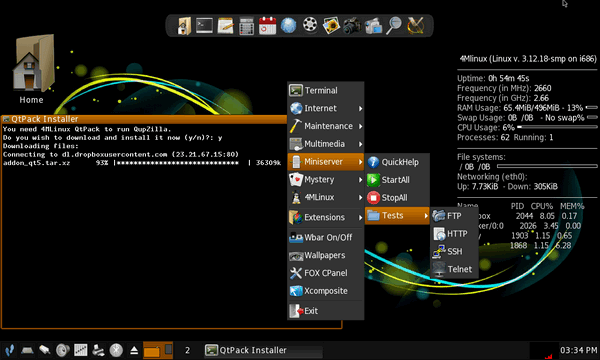
Task: Expand the 4MLinux submenu
Action: (325, 197)
